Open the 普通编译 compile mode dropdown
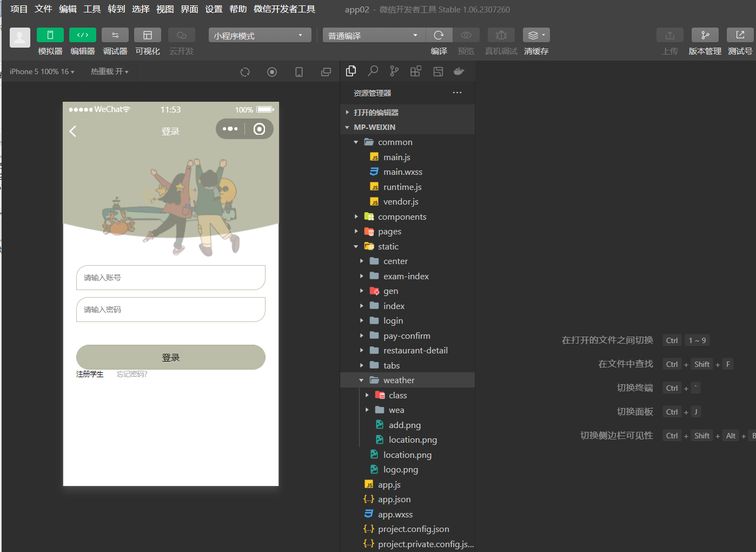This screenshot has width=756, height=552. [x=374, y=35]
